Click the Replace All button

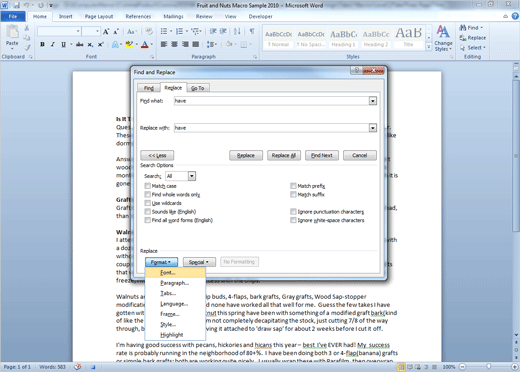(284, 155)
